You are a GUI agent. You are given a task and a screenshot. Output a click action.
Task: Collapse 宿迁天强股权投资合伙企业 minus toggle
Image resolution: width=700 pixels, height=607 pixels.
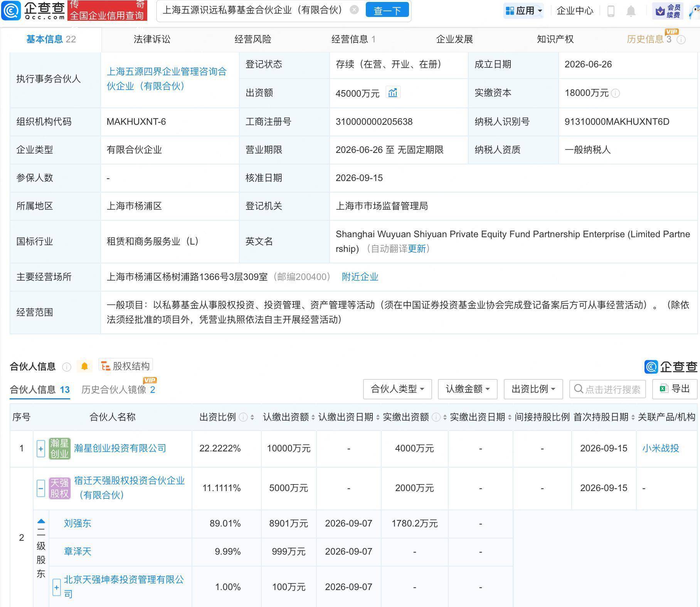pyautogui.click(x=41, y=488)
